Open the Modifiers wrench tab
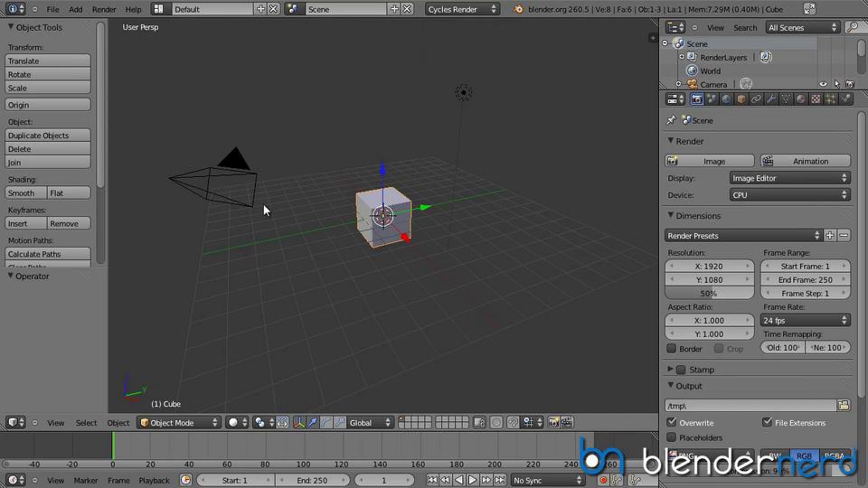The image size is (868, 488). point(771,99)
